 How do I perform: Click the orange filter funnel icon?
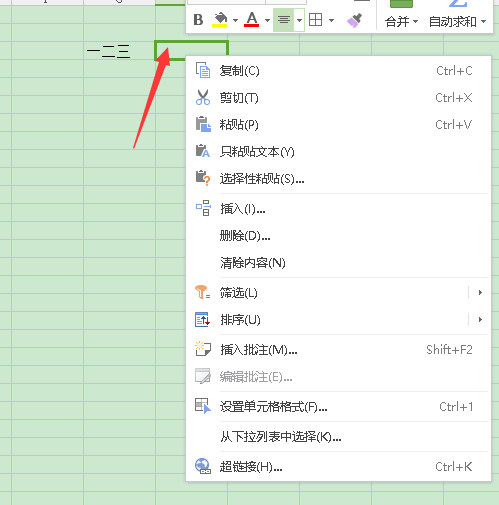[x=203, y=292]
